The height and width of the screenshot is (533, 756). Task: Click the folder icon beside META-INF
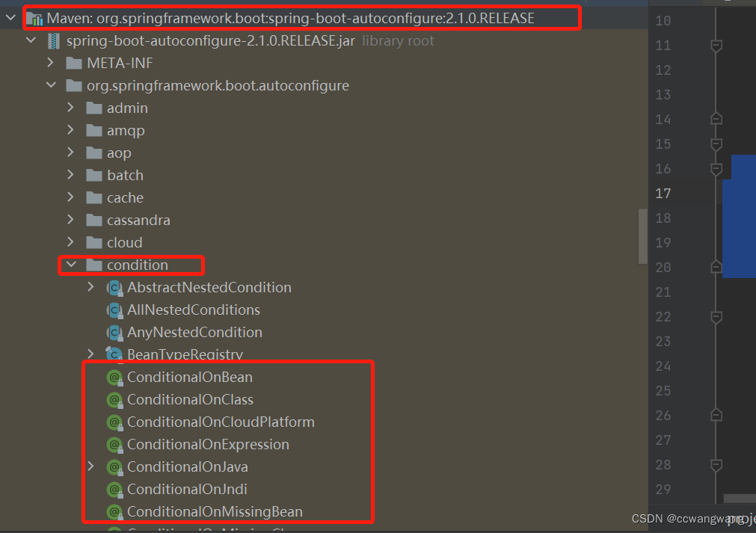[x=74, y=64]
